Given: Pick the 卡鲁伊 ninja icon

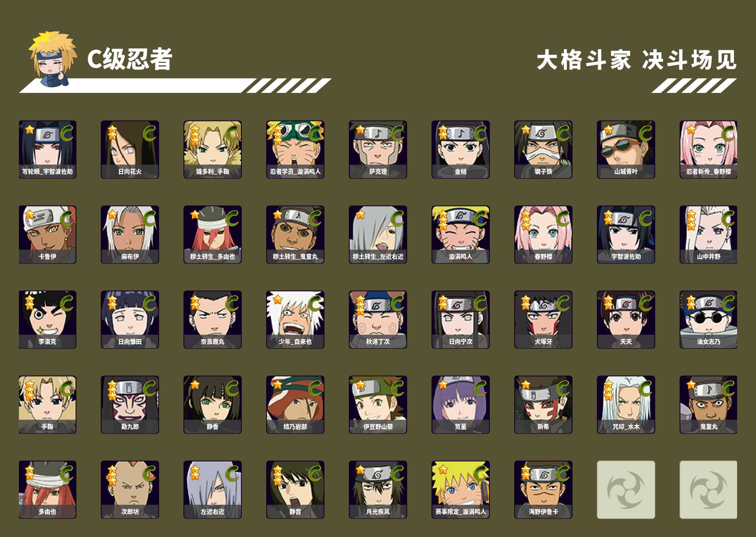Looking at the screenshot, I should click(47, 235).
